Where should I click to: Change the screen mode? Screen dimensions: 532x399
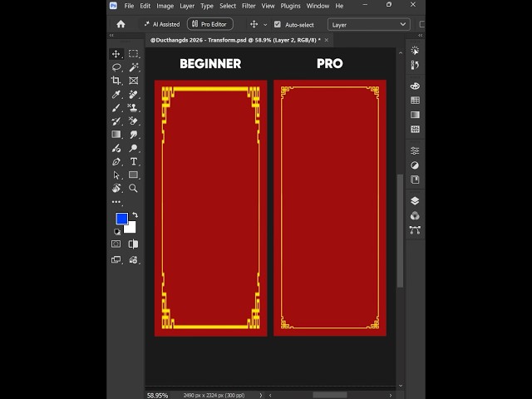click(x=116, y=259)
